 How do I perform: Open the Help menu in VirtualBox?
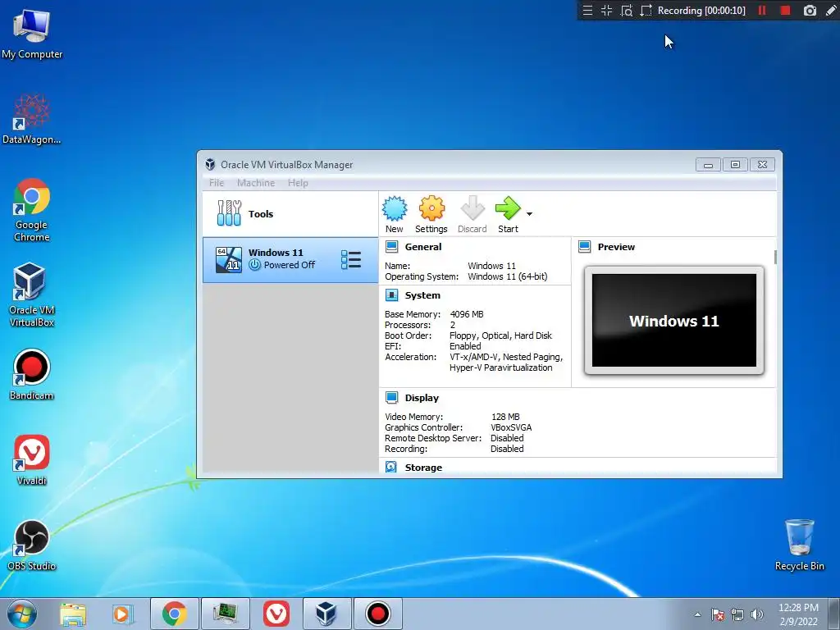coord(298,183)
